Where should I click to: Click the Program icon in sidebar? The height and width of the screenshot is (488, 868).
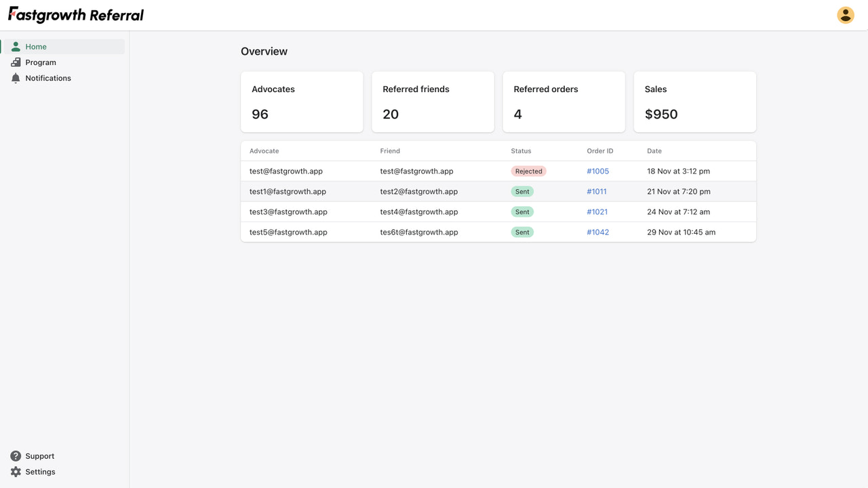tap(15, 62)
